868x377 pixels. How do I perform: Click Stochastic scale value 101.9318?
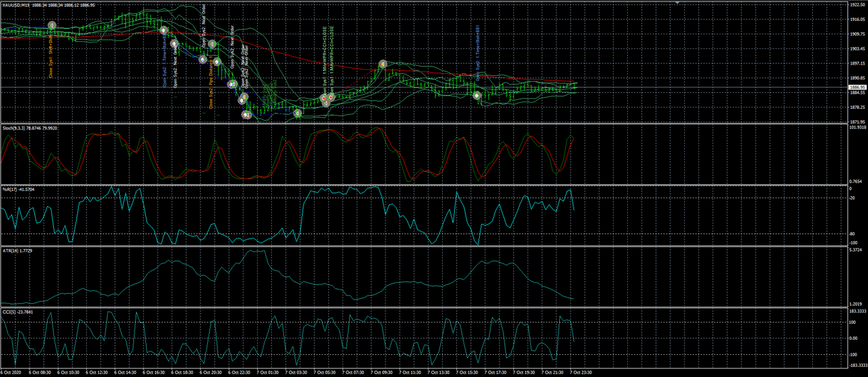pyautogui.click(x=858, y=127)
